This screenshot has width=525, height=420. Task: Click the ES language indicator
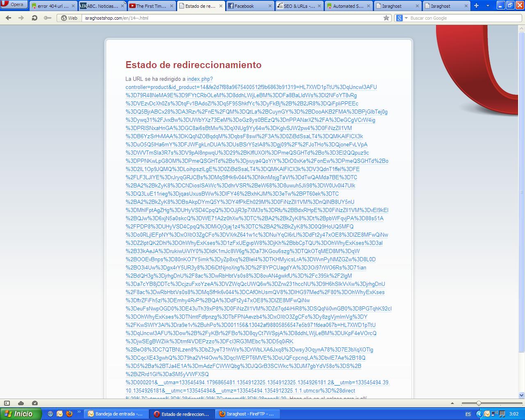click(469, 414)
